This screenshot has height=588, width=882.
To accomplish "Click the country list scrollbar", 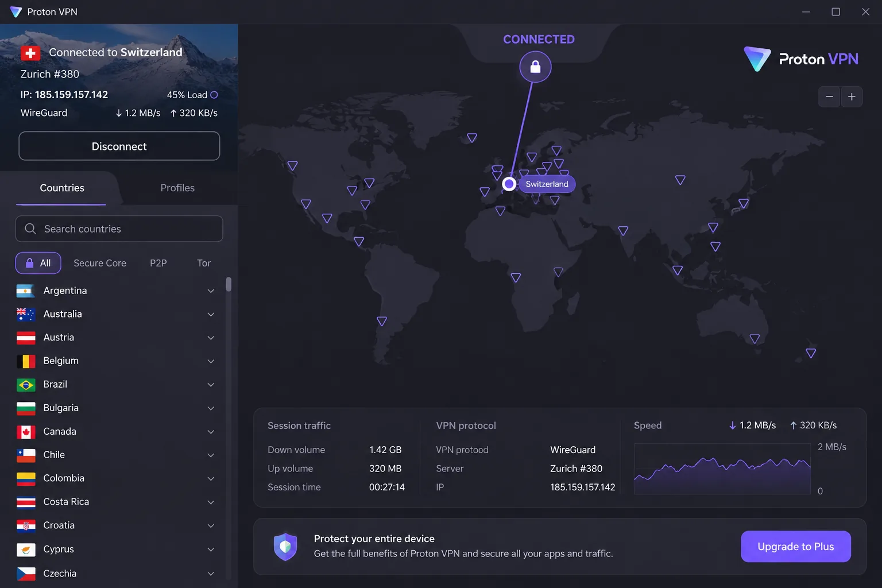I will (229, 285).
